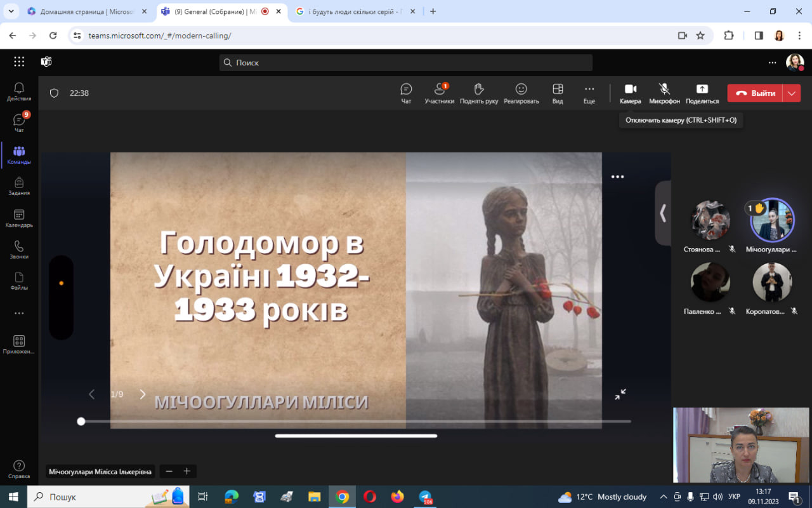Image resolution: width=812 pixels, height=508 pixels.
Task: Switch to the Google search 'і будуть люди' tab
Action: pyautogui.click(x=355, y=11)
